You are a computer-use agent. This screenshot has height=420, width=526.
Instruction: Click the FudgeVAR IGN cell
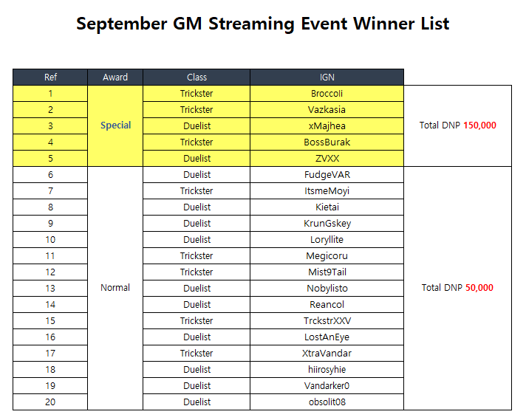point(327,175)
